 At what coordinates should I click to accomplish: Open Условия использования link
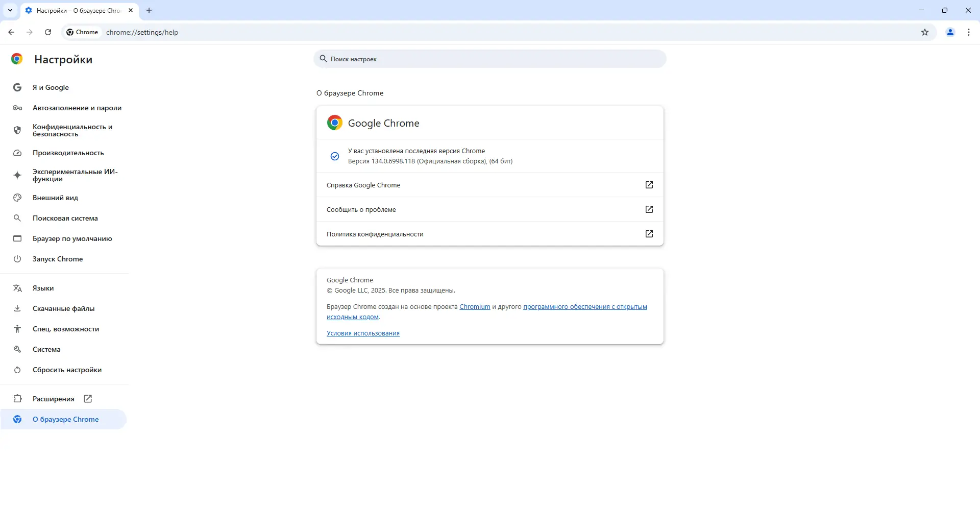click(x=363, y=333)
